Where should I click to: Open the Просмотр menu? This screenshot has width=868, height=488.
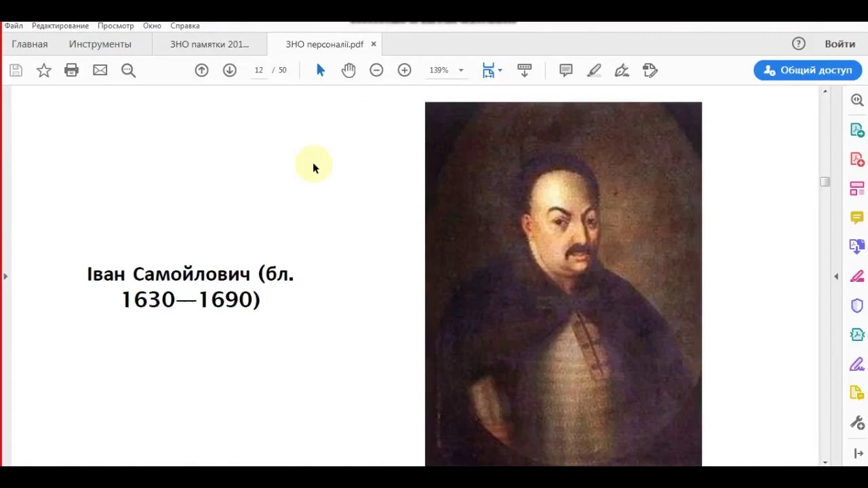pos(115,26)
